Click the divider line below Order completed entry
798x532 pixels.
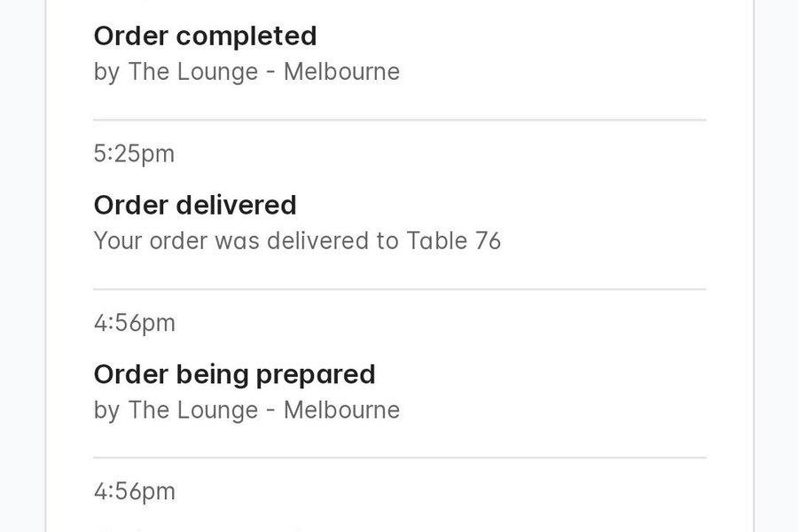click(x=400, y=121)
